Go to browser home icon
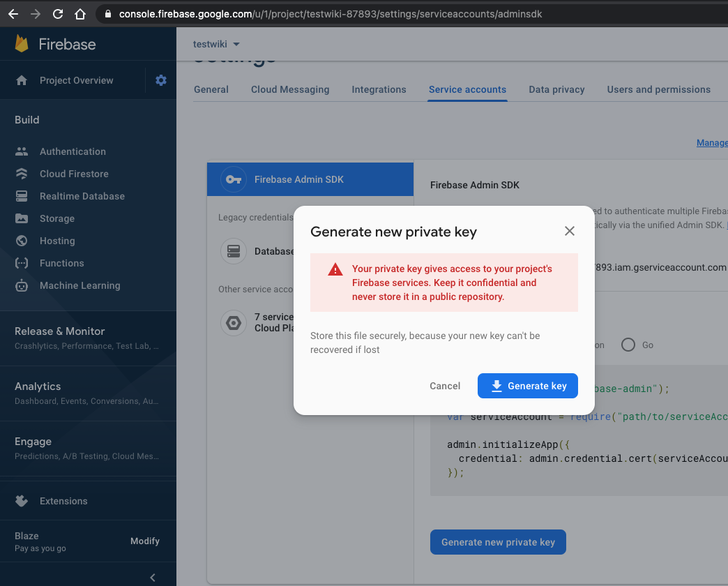The image size is (728, 586). pos(80,14)
